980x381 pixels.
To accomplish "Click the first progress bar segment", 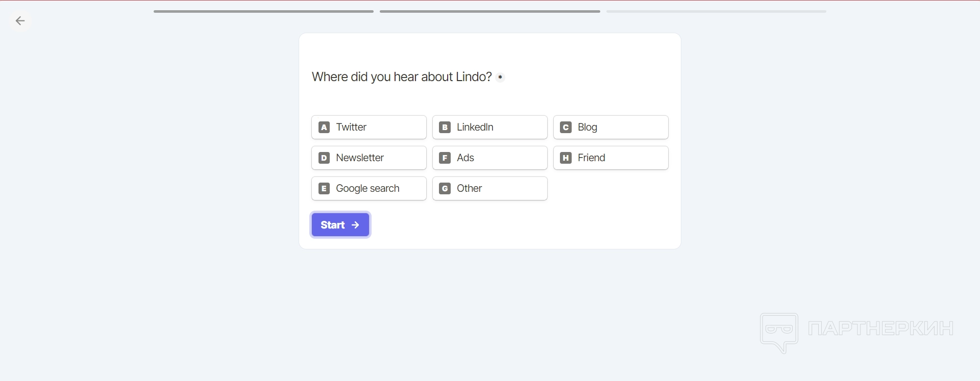I will [263, 11].
